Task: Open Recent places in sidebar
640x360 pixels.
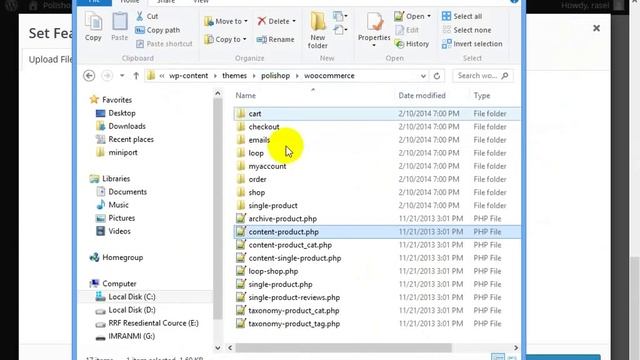Action: point(125,139)
